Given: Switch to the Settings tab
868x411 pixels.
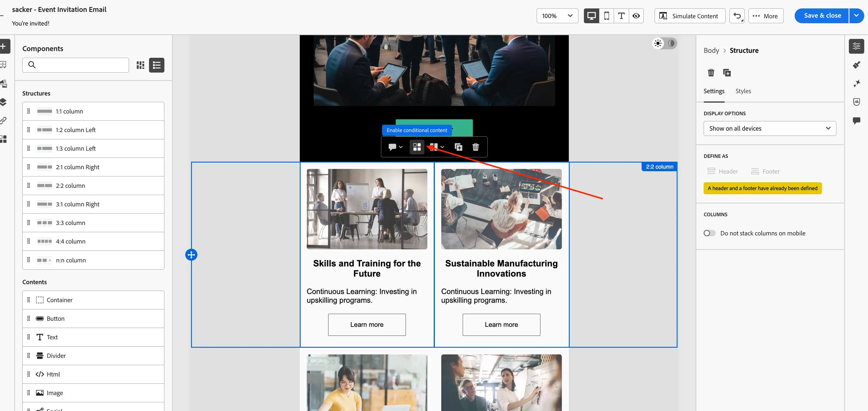Looking at the screenshot, I should click(714, 91).
